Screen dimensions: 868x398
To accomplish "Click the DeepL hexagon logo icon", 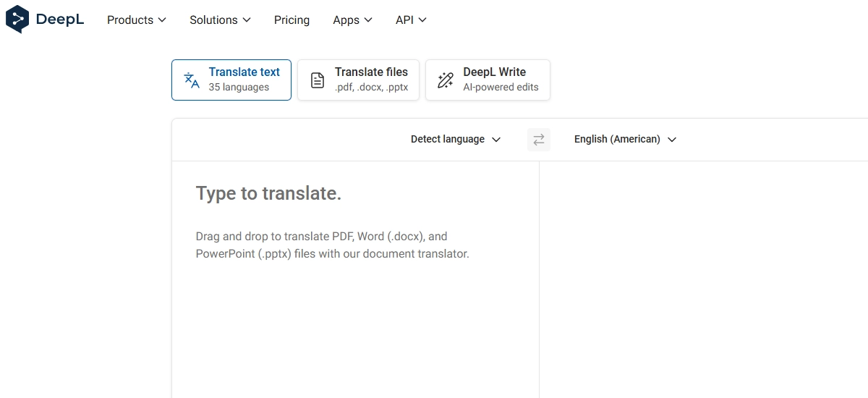I will (x=17, y=20).
